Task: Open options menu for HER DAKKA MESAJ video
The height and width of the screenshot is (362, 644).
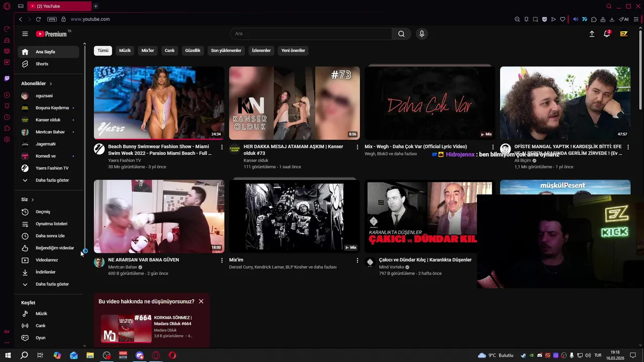Action: tap(357, 147)
